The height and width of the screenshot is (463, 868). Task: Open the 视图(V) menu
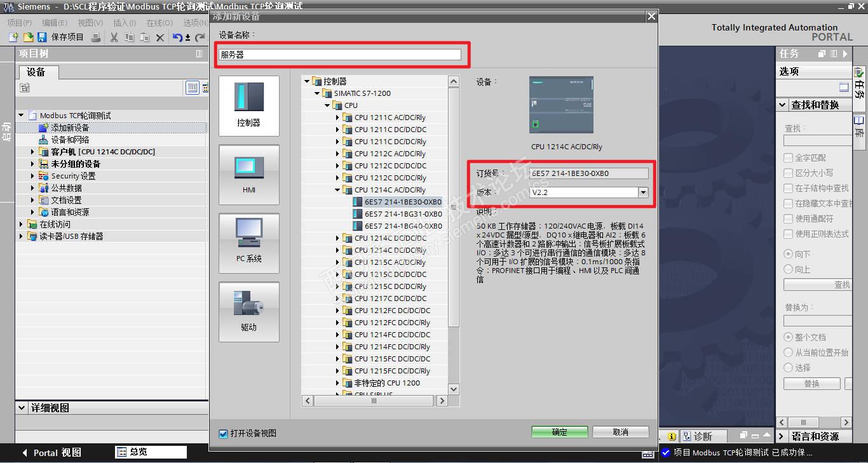tap(90, 23)
